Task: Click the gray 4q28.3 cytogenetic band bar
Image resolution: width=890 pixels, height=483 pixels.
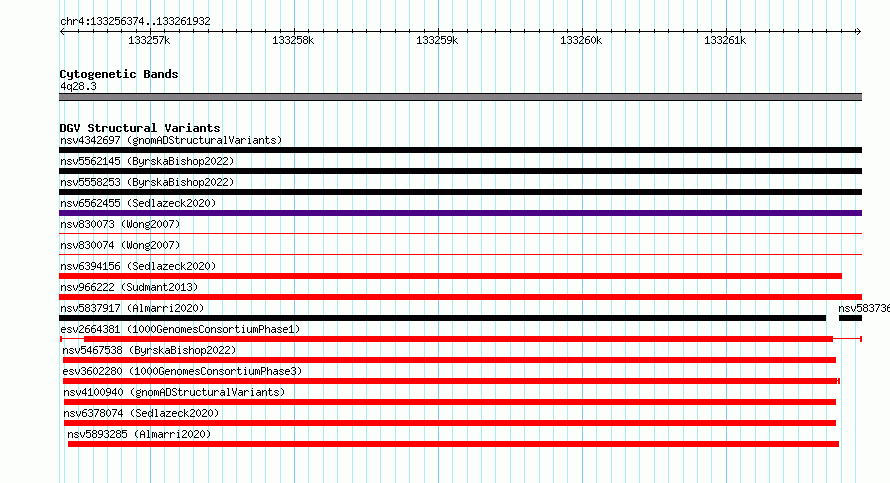Action: tap(460, 98)
